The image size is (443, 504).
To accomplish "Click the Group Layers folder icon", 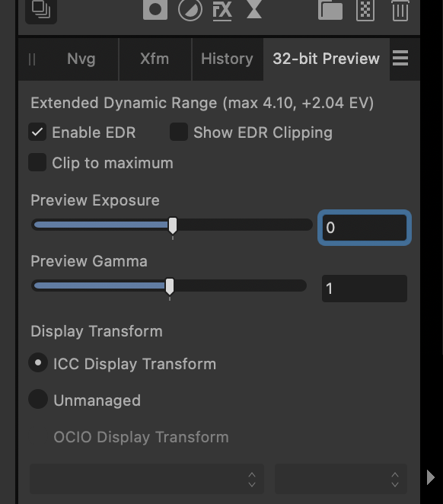I will click(330, 11).
